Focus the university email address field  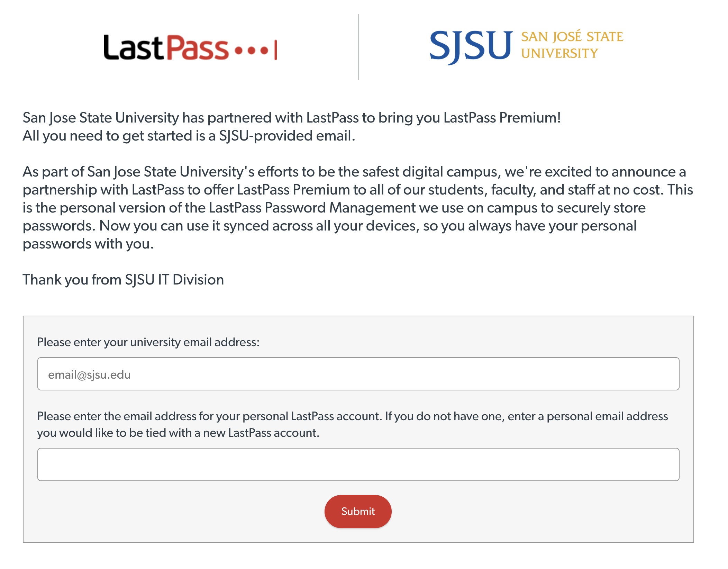tap(358, 374)
